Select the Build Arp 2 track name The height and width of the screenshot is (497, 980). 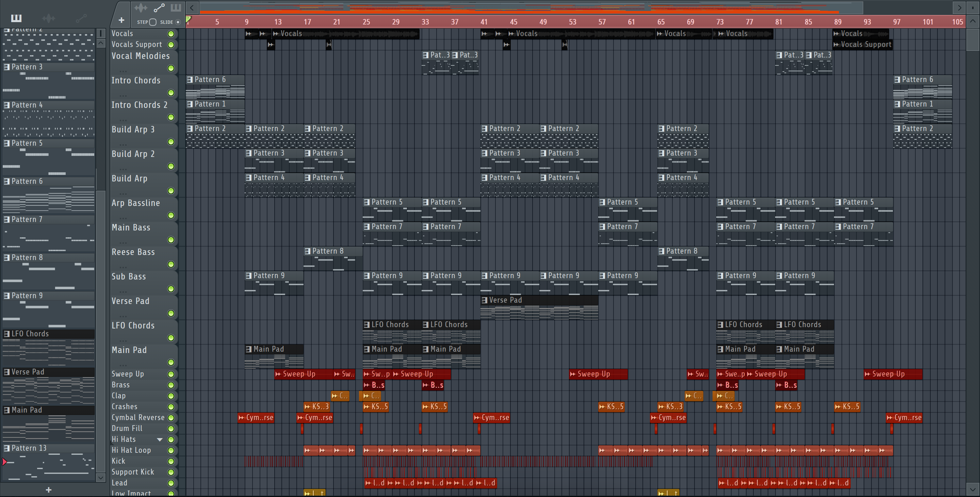pyautogui.click(x=133, y=154)
